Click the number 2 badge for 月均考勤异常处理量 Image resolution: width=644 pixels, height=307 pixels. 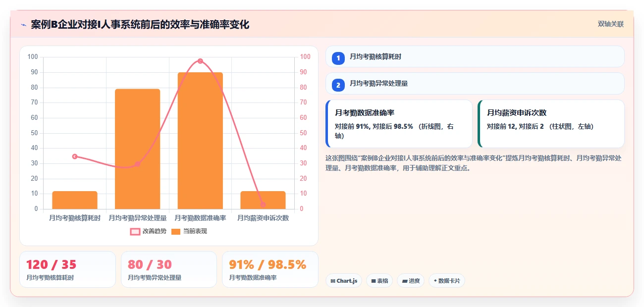click(x=338, y=85)
